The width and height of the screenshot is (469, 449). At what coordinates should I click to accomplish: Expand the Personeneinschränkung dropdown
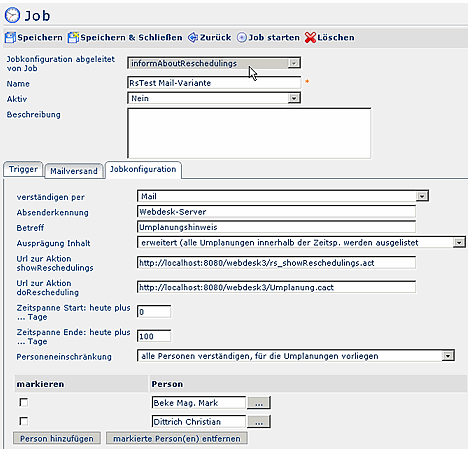coord(448,356)
